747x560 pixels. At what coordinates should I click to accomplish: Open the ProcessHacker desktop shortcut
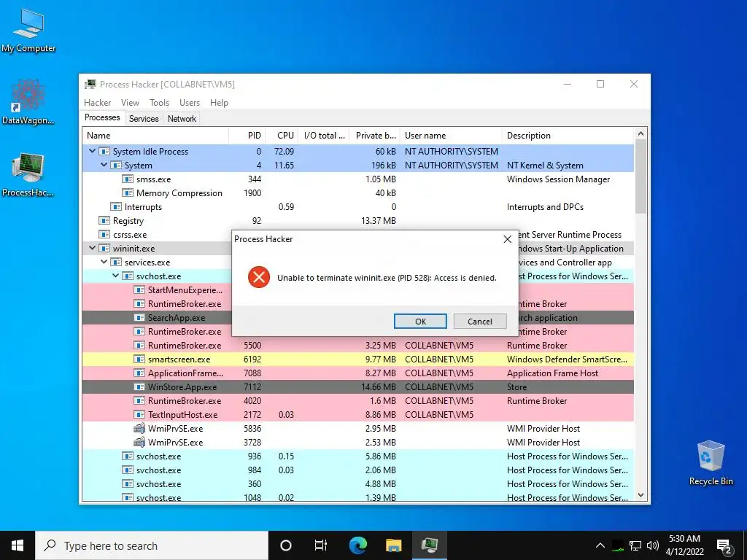pos(28,174)
